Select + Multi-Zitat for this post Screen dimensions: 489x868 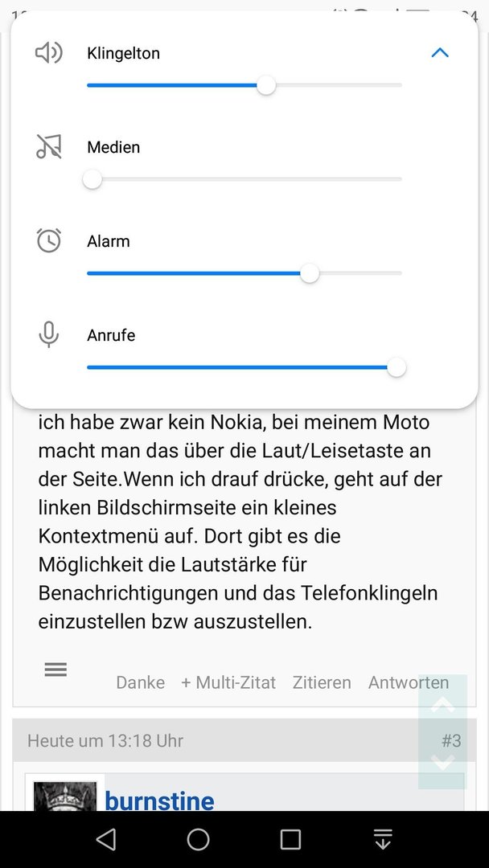[228, 682]
